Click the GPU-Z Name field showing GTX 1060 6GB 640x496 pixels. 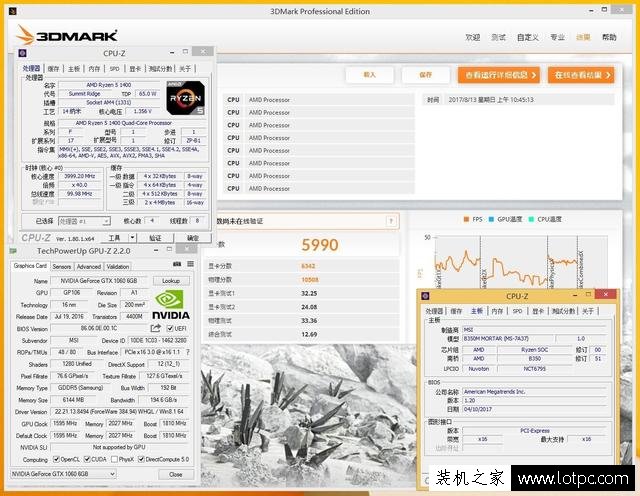coord(99,281)
